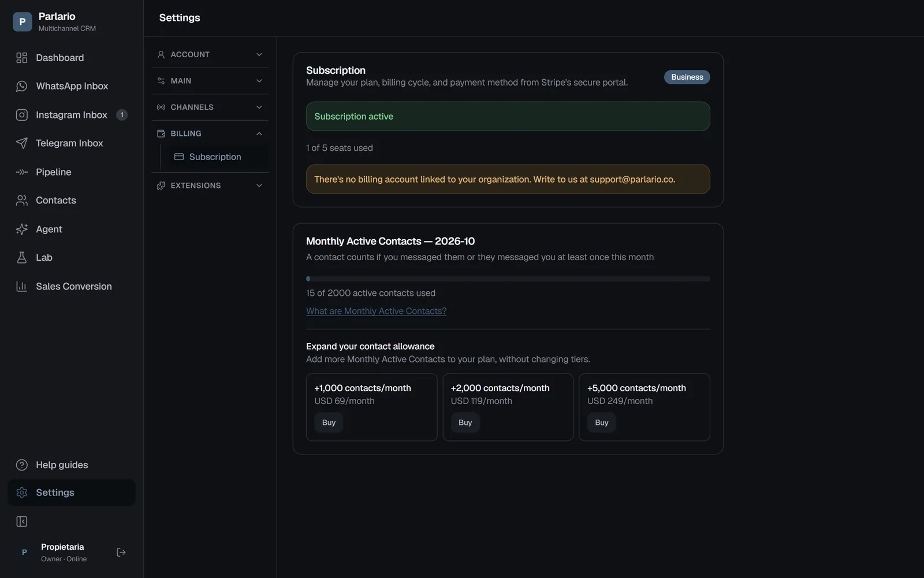Open Telegram Inbox page

(72, 143)
